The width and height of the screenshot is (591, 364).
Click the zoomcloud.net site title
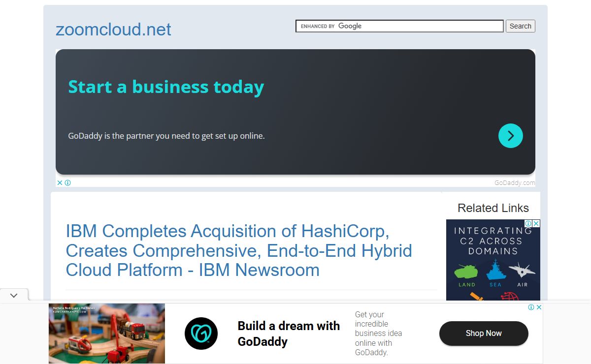[113, 30]
